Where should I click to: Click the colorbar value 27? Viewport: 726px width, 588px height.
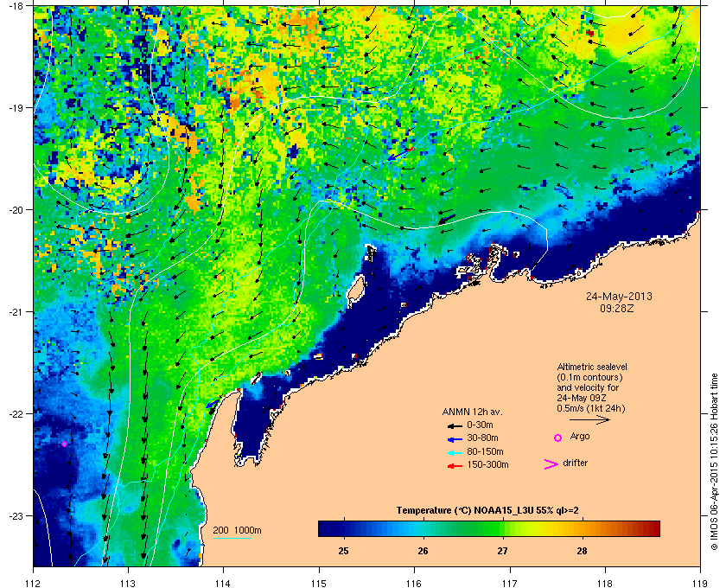502,551
